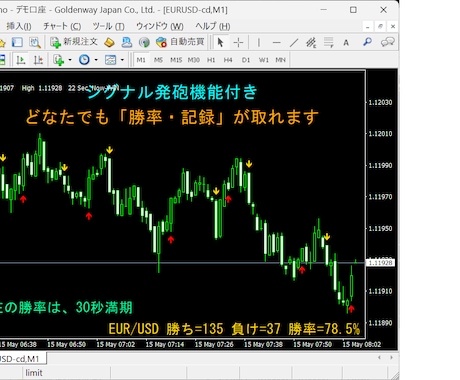Image resolution: width=460 pixels, height=380 pixels.
Task: Open the chat speech bubbles icon
Action: [388, 42]
